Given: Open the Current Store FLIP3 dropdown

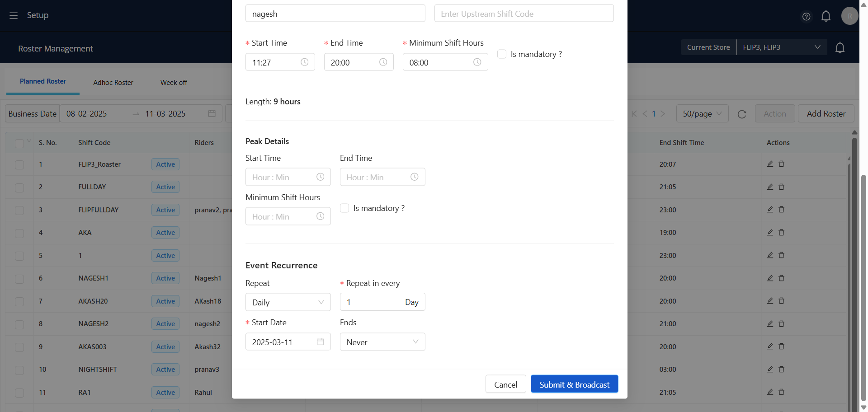Looking at the screenshot, I should tap(782, 47).
